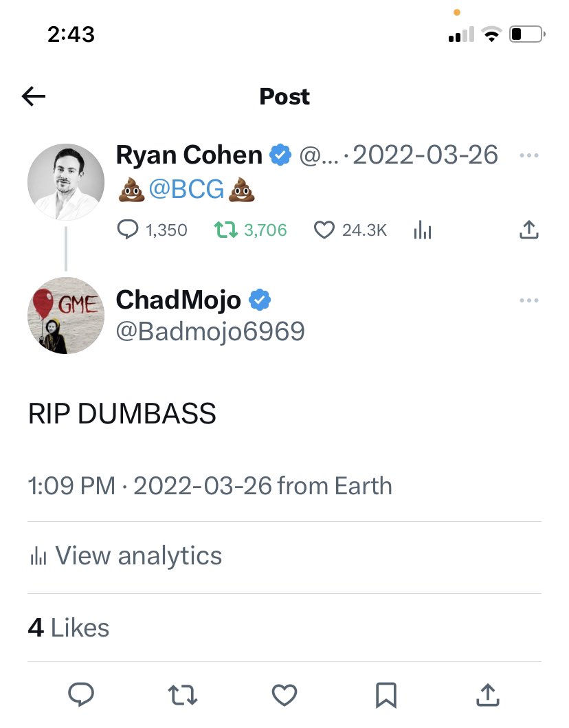Like Ryan Cohen's post

click(x=324, y=230)
